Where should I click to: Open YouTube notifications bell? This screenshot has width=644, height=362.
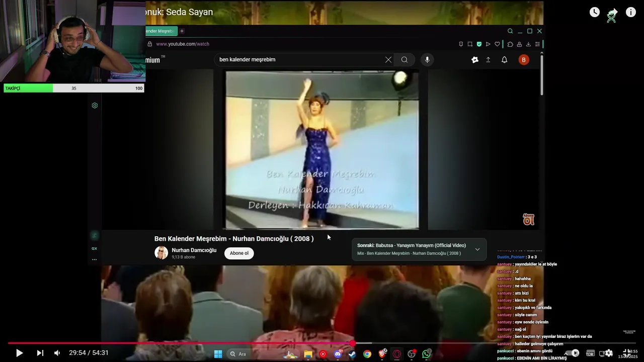pos(504,60)
